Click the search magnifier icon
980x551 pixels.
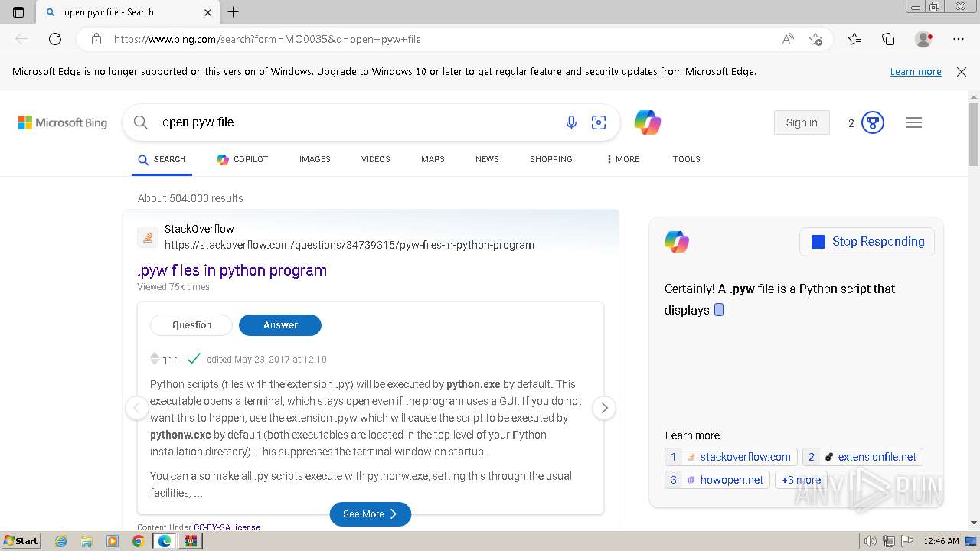pos(140,122)
